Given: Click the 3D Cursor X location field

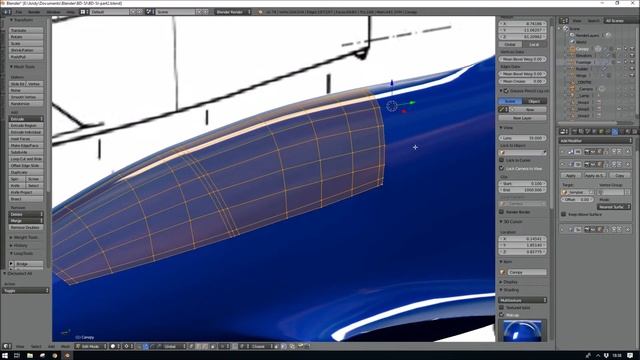Looking at the screenshot, I should tap(522, 239).
